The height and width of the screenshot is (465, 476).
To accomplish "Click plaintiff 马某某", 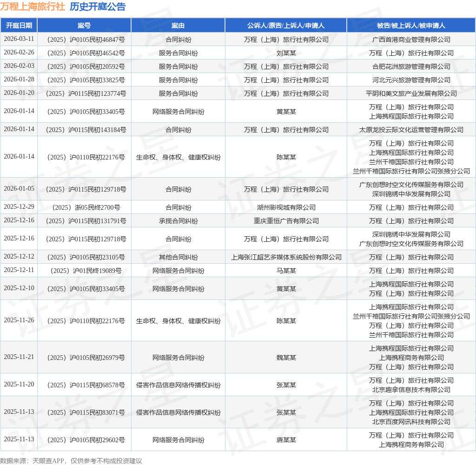I will (x=286, y=271).
